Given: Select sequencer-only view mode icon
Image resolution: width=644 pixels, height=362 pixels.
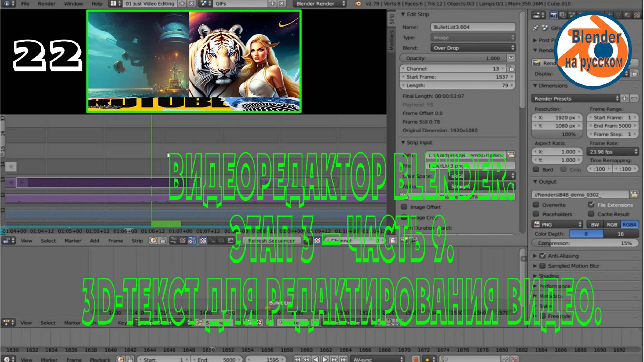Looking at the screenshot, I should (173, 241).
